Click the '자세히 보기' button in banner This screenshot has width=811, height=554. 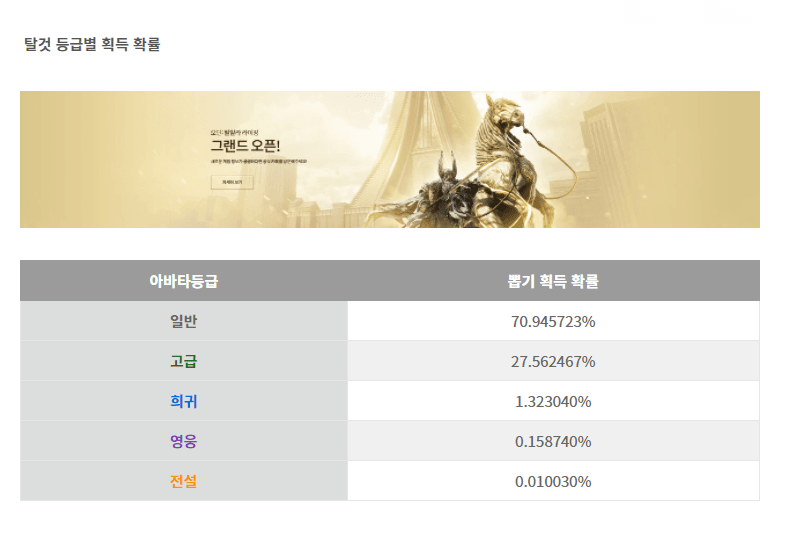point(232,182)
